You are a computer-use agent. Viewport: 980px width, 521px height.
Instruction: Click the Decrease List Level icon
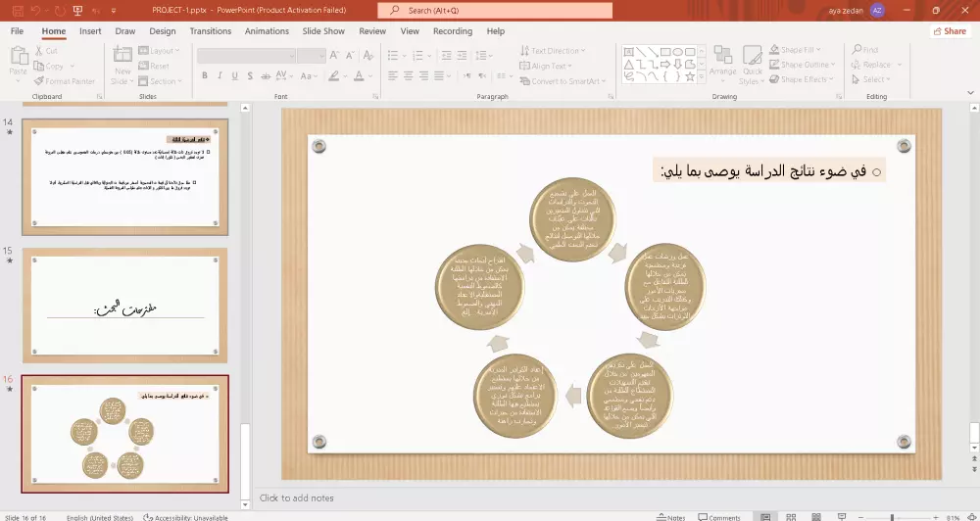(x=446, y=56)
